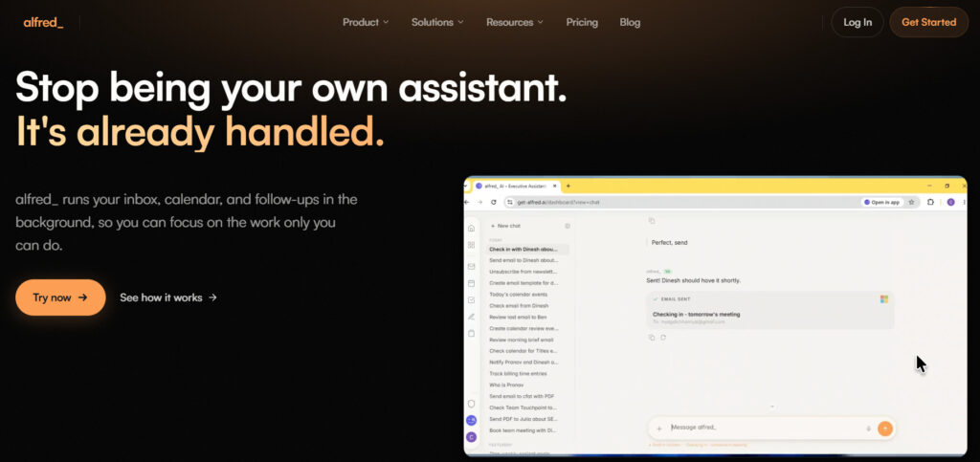This screenshot has height=462, width=980.
Task: Click the purple C avatar in demo sidebar
Action: [x=471, y=437]
